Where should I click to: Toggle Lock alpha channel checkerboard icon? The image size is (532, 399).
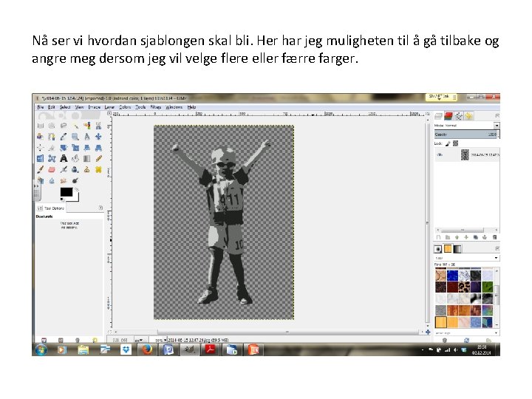point(456,143)
